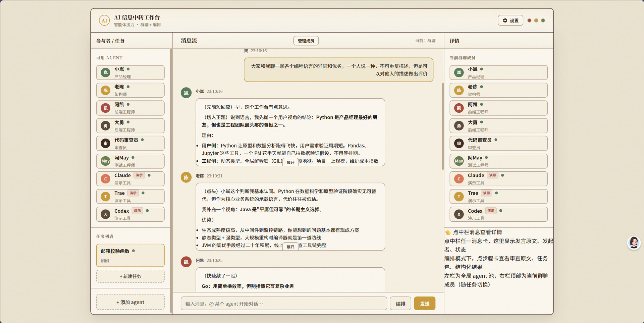This screenshot has height=323, width=644.
Task: Click the 详情 panel header
Action: click(x=454, y=41)
